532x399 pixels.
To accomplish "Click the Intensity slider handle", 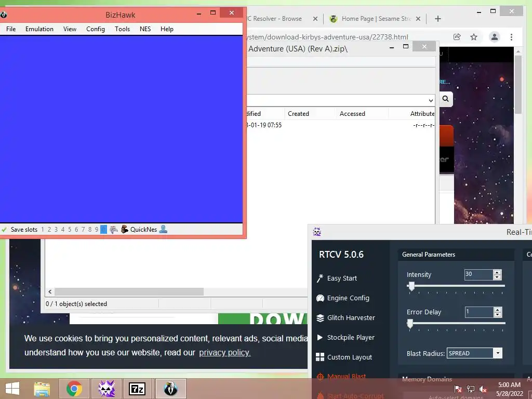I will tap(411, 286).
